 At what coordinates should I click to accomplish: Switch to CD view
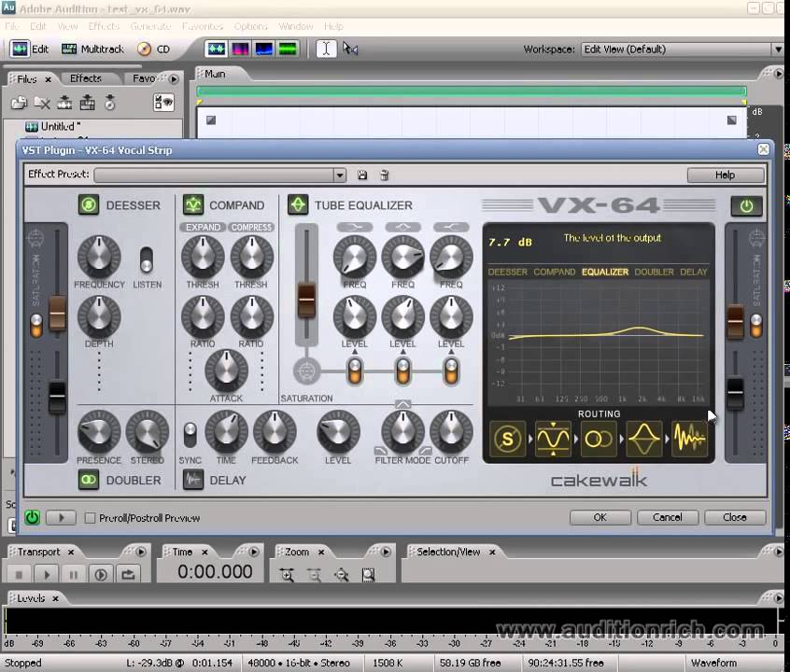(154, 49)
